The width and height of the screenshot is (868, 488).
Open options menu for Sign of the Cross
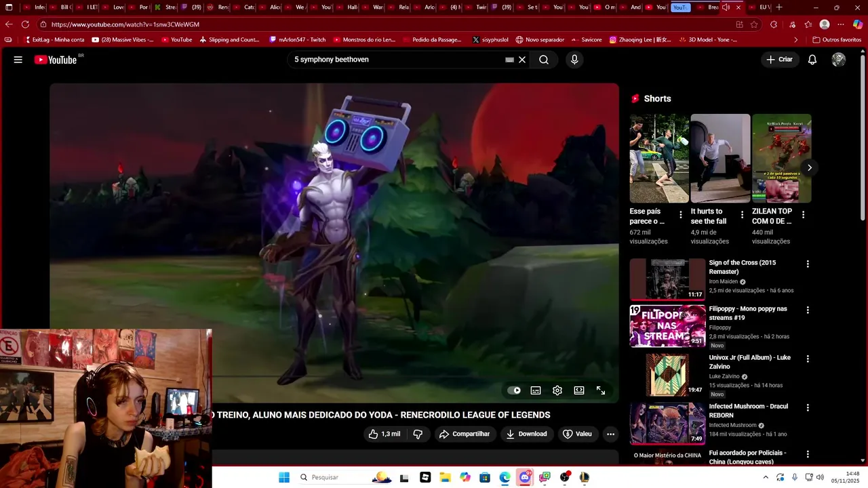coord(807,264)
